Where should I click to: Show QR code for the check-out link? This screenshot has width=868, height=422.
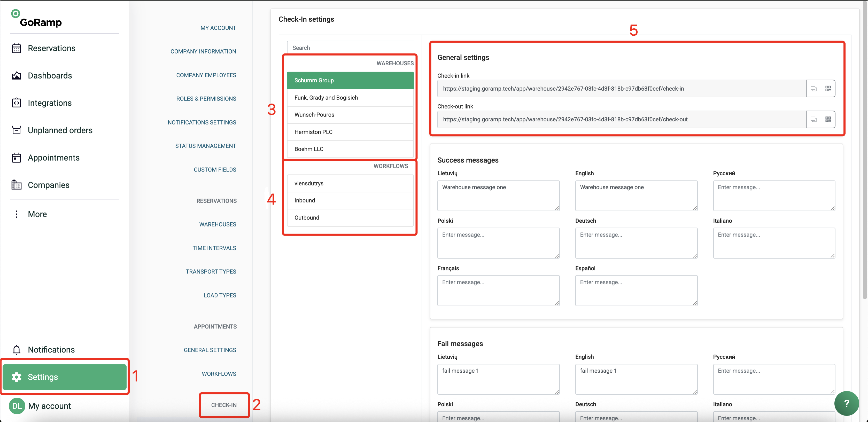tap(828, 119)
